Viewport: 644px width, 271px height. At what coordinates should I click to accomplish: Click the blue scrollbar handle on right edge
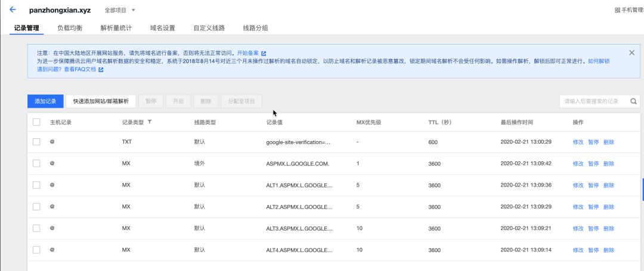coord(642,189)
